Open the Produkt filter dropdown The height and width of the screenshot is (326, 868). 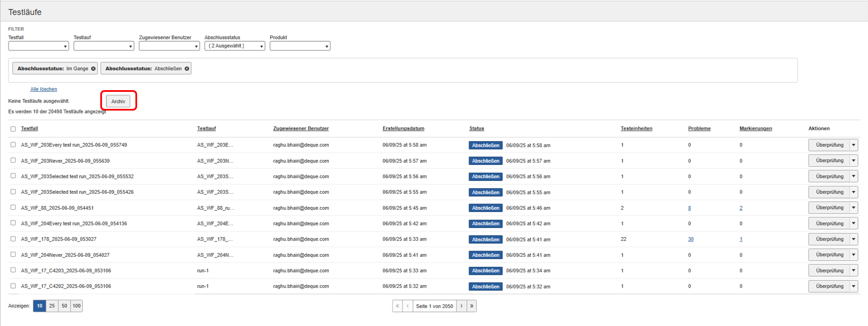[x=300, y=46]
